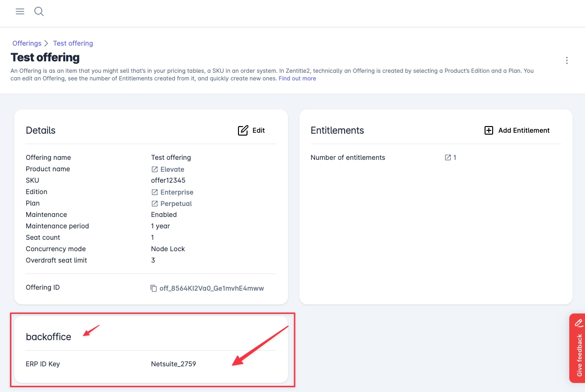
Task: Click the Add Entitlement button label
Action: (x=524, y=130)
